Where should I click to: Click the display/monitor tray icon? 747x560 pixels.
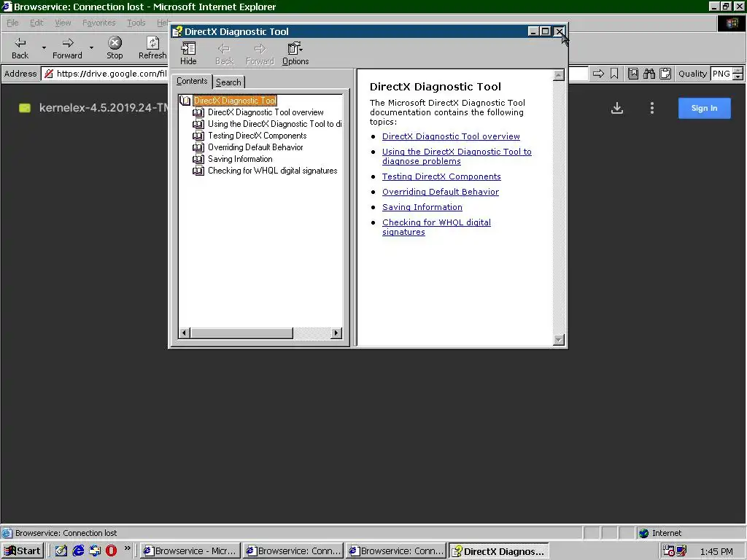pyautogui.click(x=681, y=551)
